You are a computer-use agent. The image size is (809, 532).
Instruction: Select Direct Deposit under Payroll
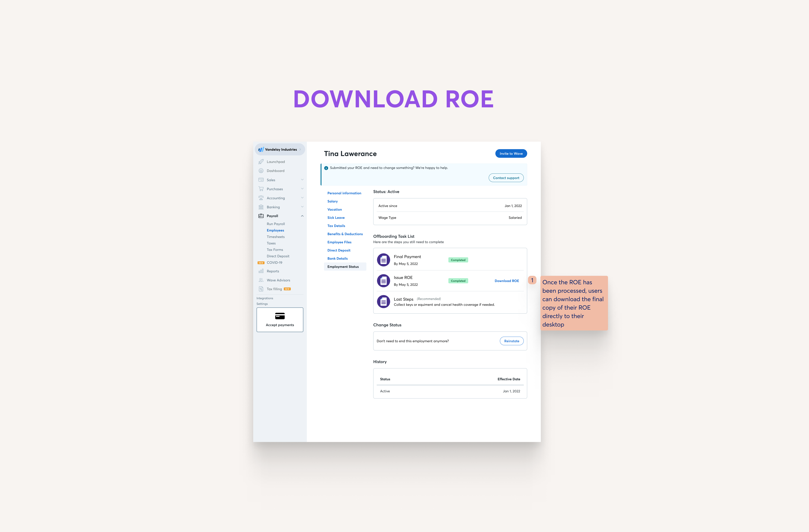coord(278,256)
